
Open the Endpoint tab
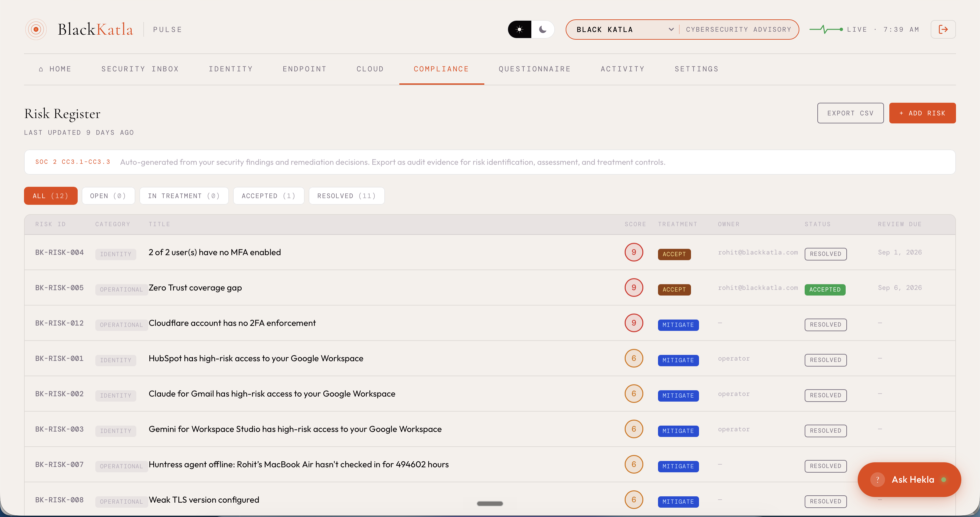click(304, 69)
